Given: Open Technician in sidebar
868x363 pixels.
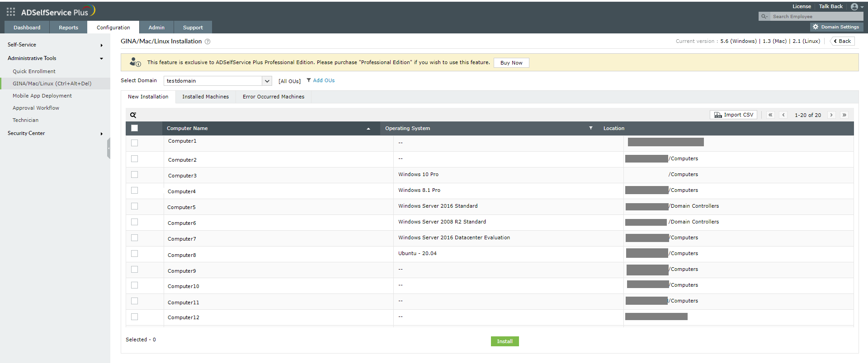Looking at the screenshot, I should coord(25,120).
